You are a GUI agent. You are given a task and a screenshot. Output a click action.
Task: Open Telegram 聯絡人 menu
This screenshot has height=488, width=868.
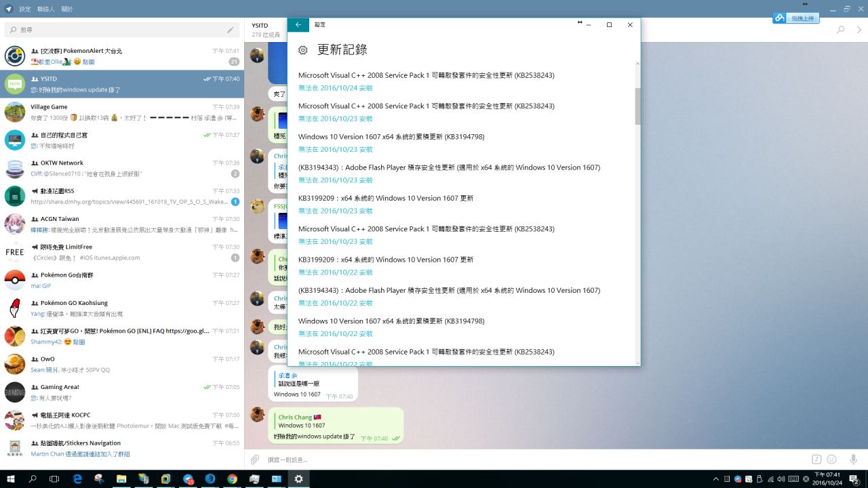[x=46, y=9]
